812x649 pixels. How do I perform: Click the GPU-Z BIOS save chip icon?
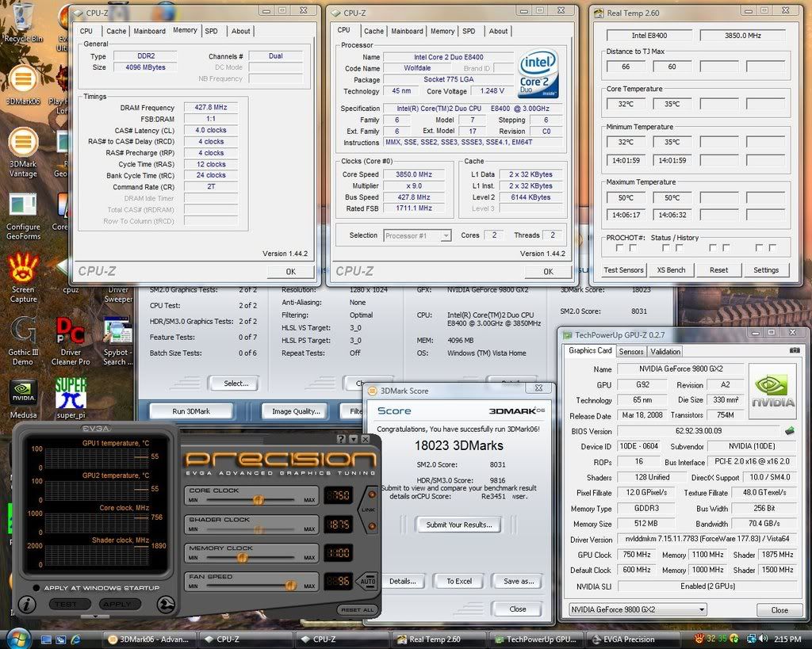(x=790, y=430)
